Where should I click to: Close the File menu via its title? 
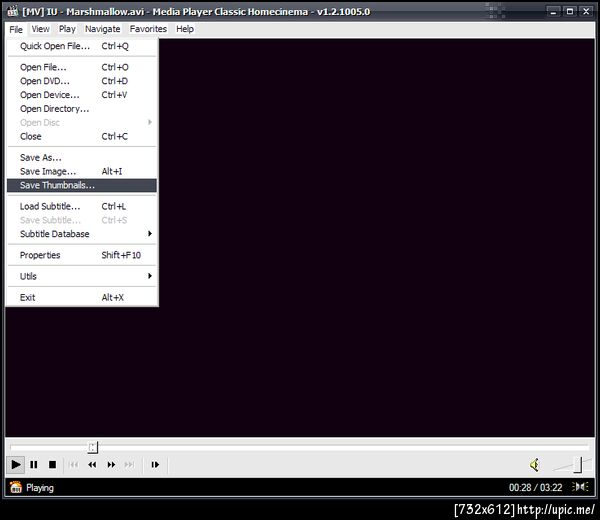pos(16,29)
